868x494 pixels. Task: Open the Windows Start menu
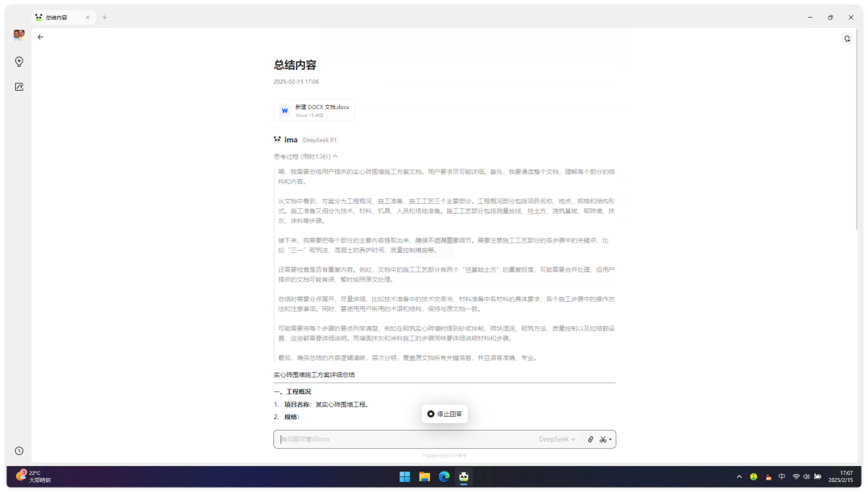[x=404, y=477]
